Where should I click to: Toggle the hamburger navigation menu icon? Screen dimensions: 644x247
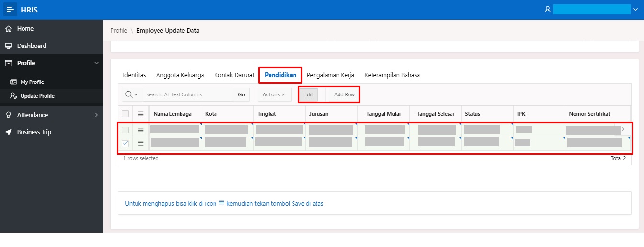click(x=11, y=10)
